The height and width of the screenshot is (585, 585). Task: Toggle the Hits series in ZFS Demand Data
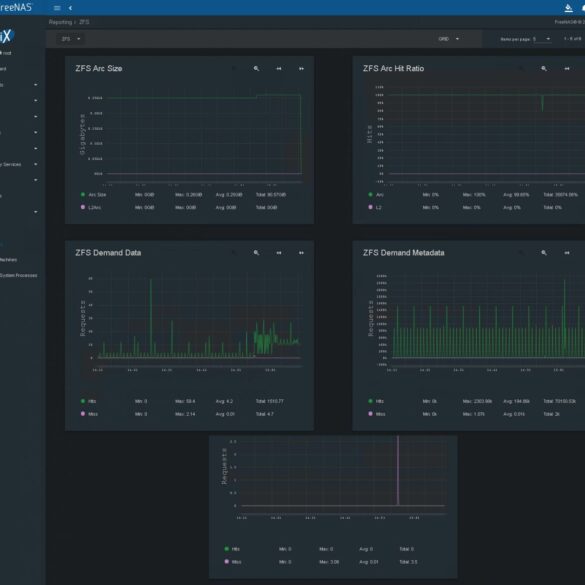(x=88, y=401)
